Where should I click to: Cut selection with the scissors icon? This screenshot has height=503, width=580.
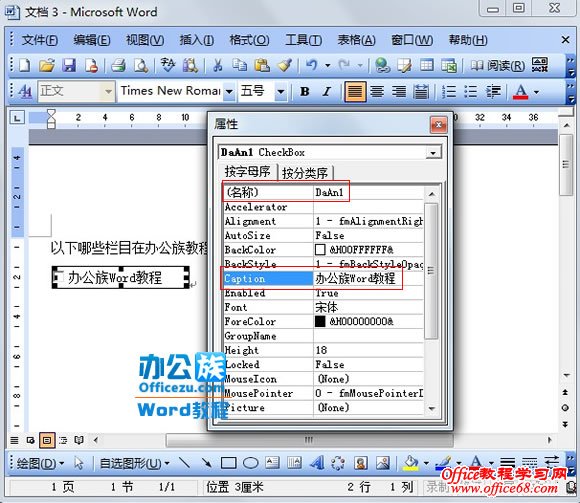[218, 65]
